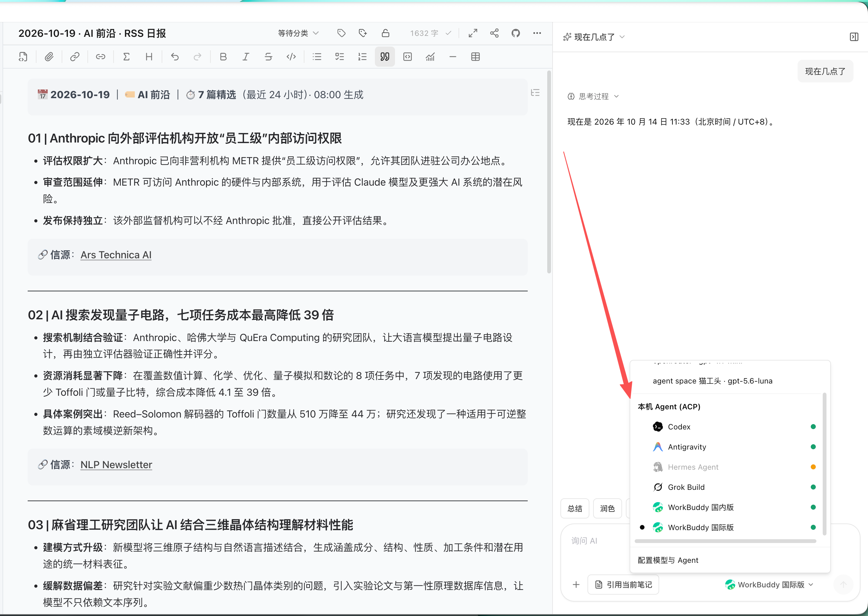Toggle 引用当前笔记 reference chip

pos(623,585)
